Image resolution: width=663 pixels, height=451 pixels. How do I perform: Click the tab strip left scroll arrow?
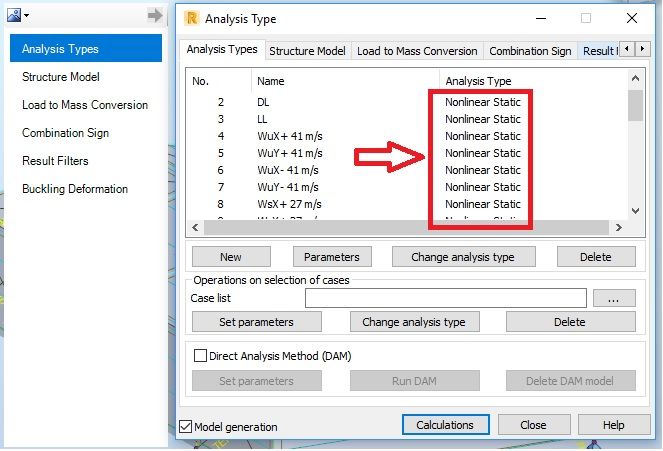point(627,49)
